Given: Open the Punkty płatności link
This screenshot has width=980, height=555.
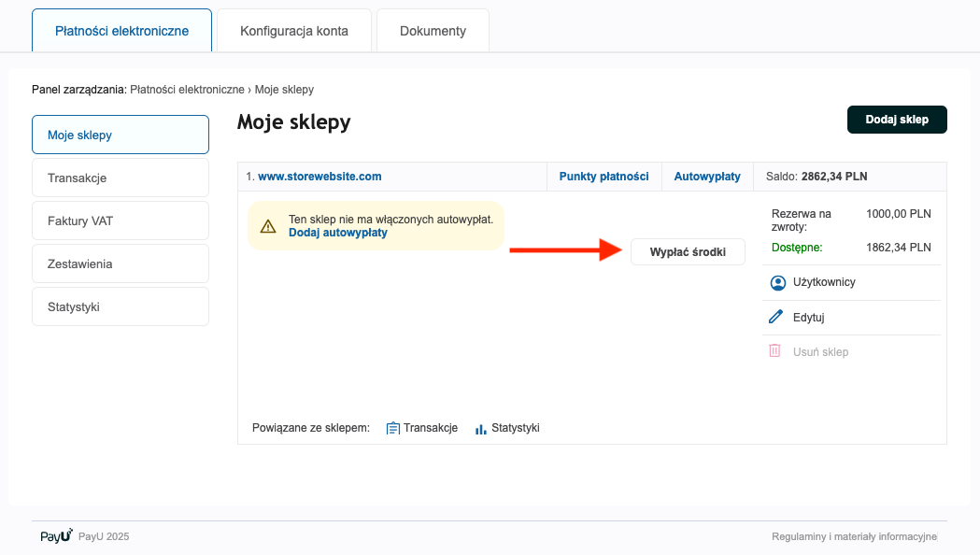Looking at the screenshot, I should point(604,176).
